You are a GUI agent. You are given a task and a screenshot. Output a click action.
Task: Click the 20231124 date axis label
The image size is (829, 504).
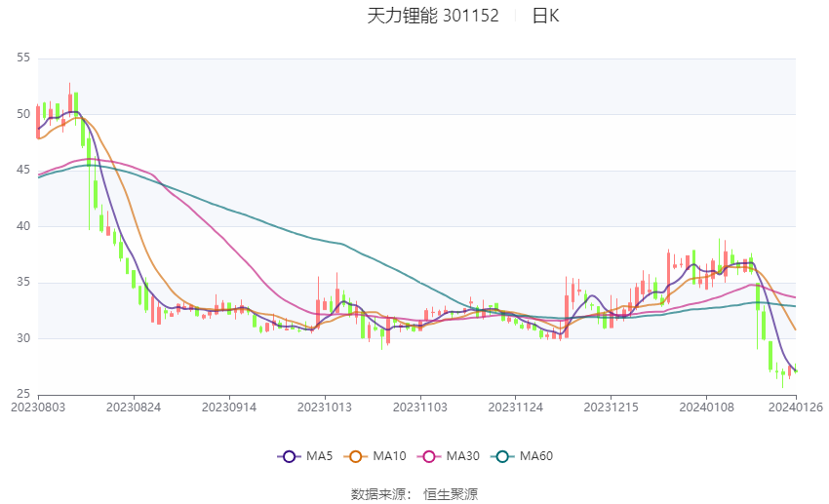(516, 407)
